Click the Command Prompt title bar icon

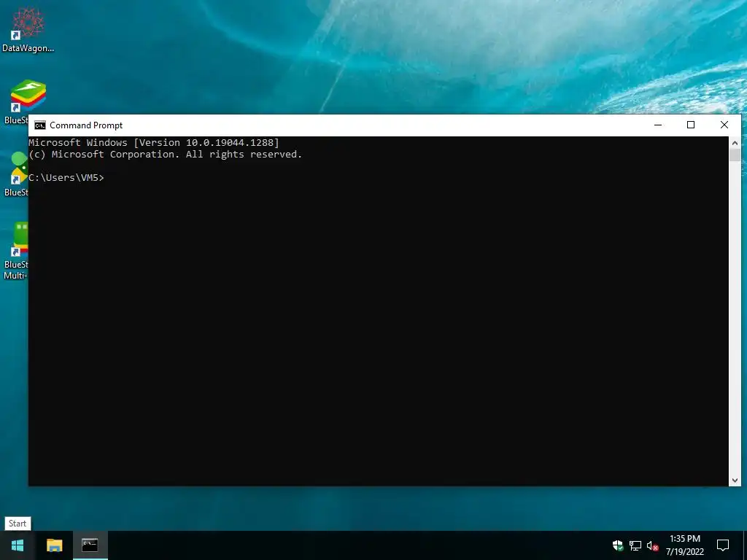pyautogui.click(x=40, y=125)
